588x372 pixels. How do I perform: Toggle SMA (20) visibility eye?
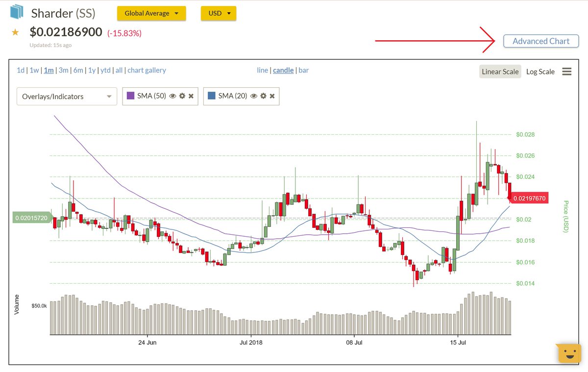coord(254,96)
